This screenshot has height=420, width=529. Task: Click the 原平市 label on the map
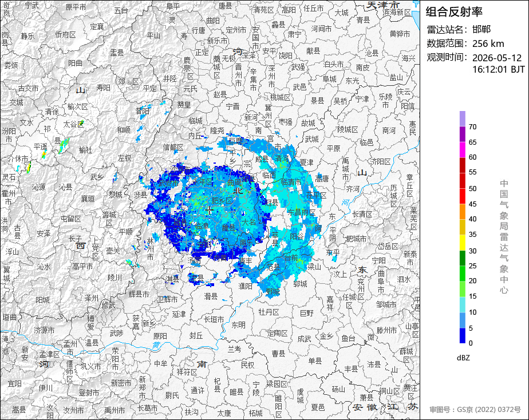pyautogui.click(x=76, y=7)
